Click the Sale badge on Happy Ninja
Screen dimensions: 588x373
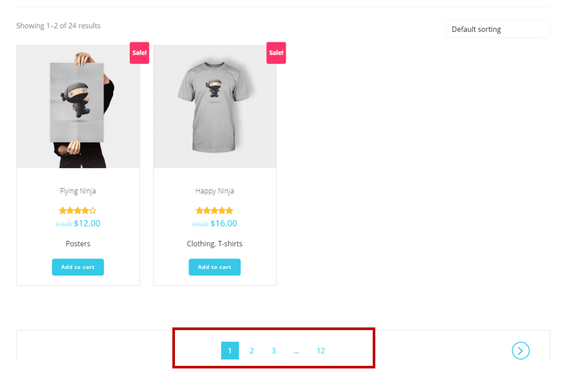pyautogui.click(x=276, y=53)
